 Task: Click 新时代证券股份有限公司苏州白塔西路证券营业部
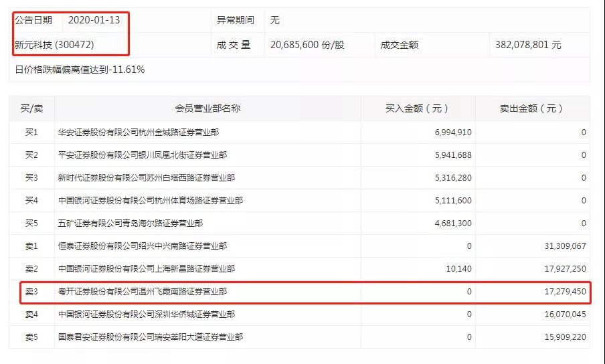[147, 178]
